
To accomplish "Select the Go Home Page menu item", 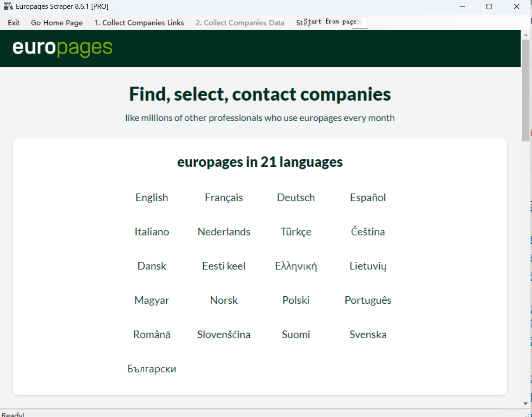I will [x=57, y=22].
